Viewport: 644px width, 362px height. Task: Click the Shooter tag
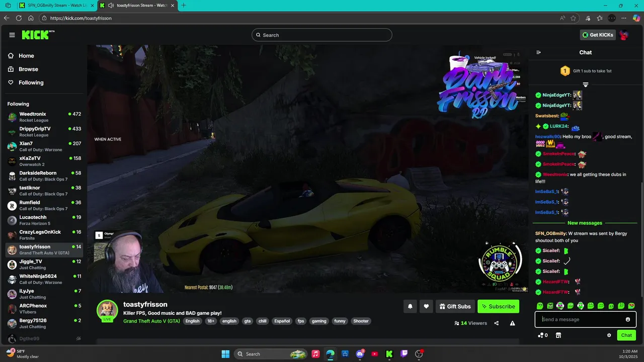click(361, 321)
